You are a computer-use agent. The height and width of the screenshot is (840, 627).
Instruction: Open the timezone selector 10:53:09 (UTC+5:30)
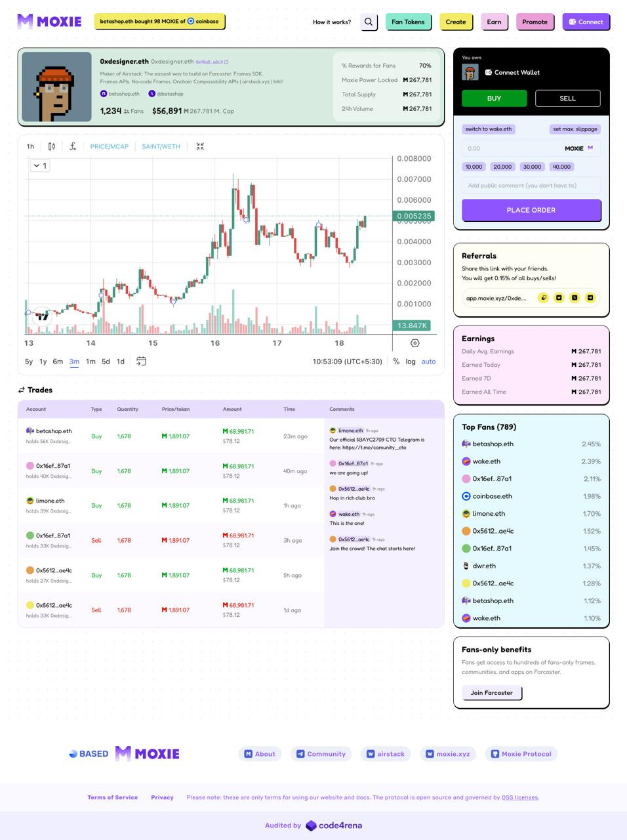pos(347,362)
